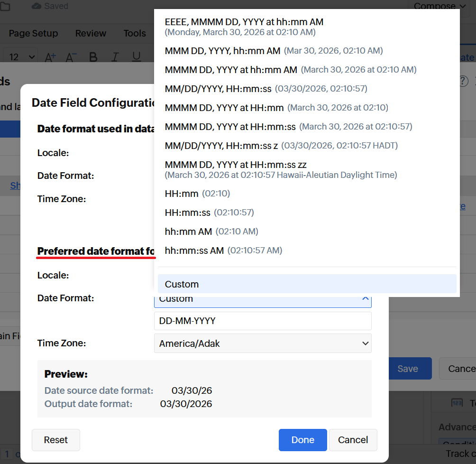Toggle italic formatting
476x464 pixels.
coord(115,57)
